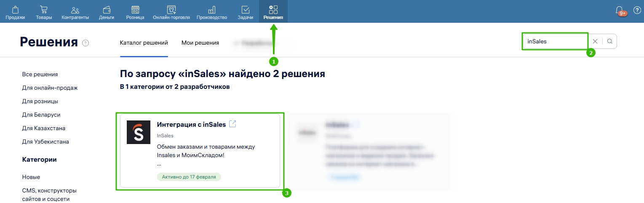Open the Продажи section
644x203 pixels.
(15, 12)
